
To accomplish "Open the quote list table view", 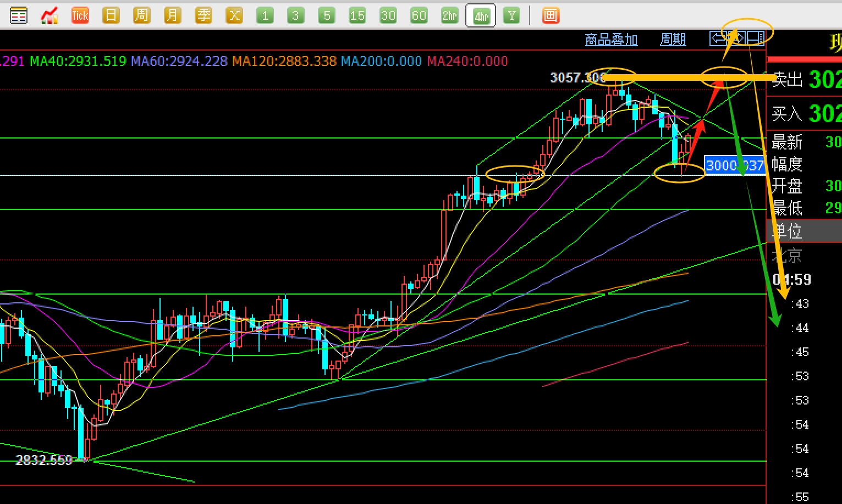I will click(x=19, y=15).
